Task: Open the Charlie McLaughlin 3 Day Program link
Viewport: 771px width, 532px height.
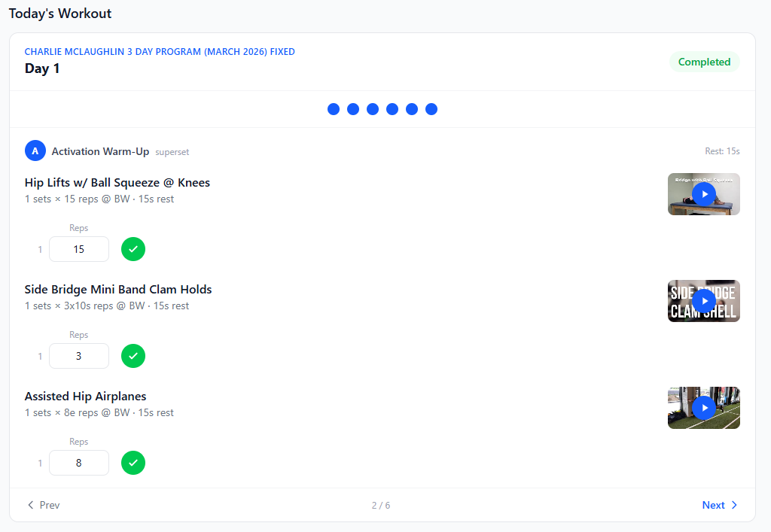Action: (159, 51)
